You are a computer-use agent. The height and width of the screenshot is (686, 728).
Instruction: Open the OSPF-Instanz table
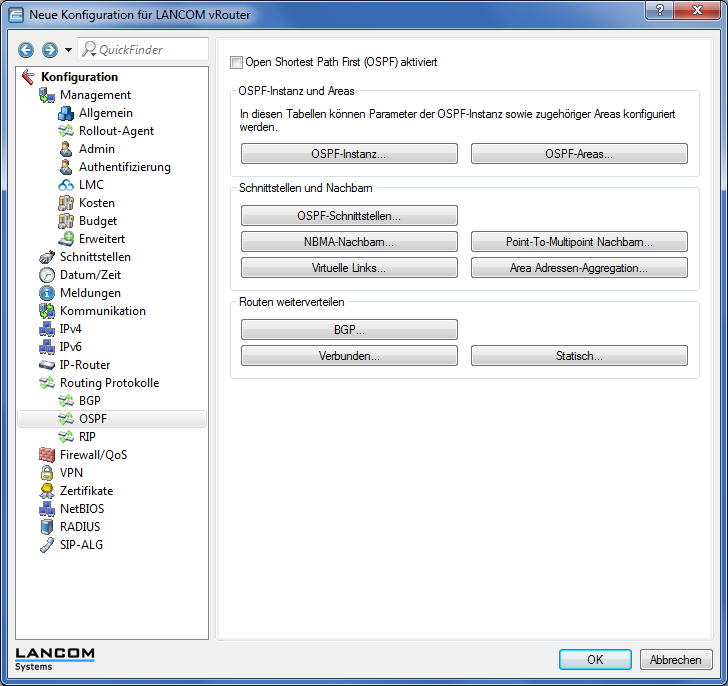coord(349,154)
